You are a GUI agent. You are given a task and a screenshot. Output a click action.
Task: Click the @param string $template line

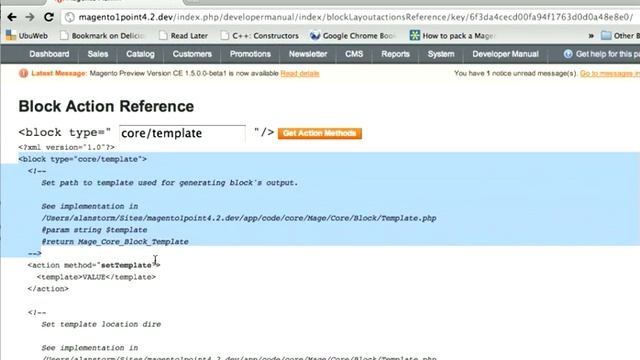tap(94, 230)
